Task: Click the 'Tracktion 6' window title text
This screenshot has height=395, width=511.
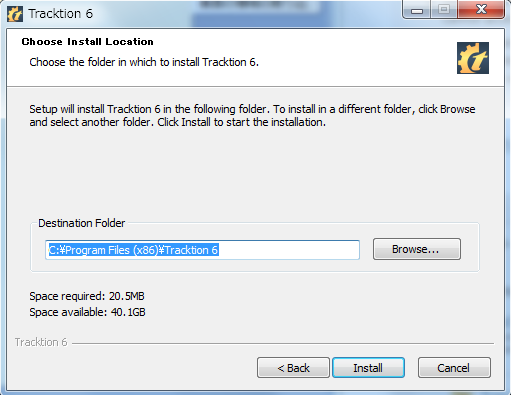Action: [61, 14]
